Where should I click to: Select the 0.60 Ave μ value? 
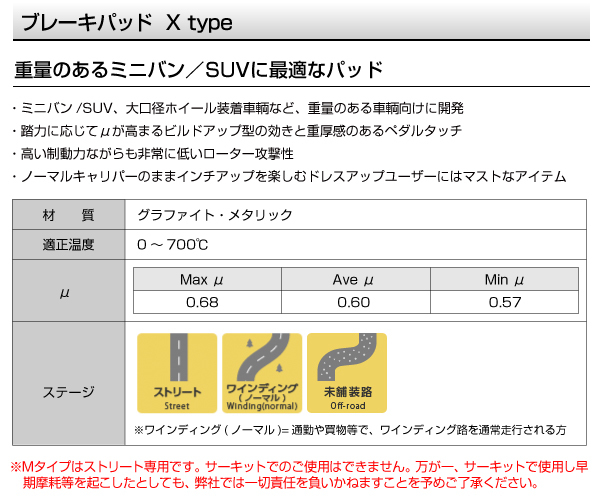click(354, 302)
